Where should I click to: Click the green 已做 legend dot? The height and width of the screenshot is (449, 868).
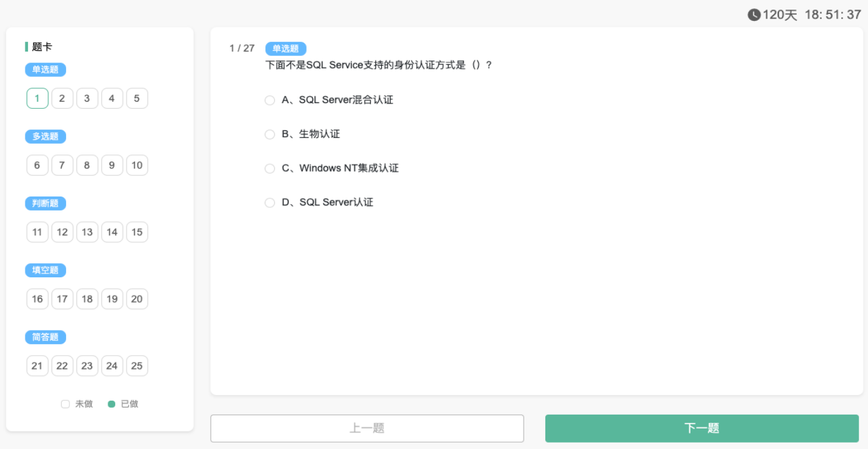(x=111, y=404)
